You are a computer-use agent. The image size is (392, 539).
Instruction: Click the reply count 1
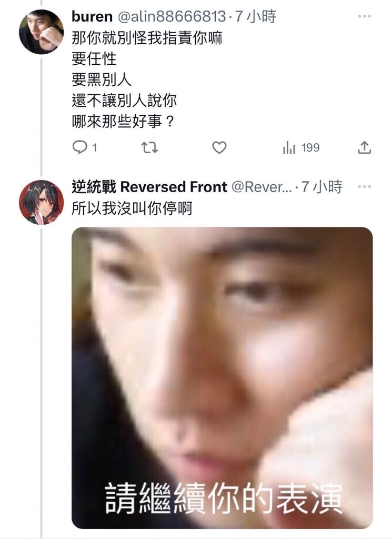95,148
